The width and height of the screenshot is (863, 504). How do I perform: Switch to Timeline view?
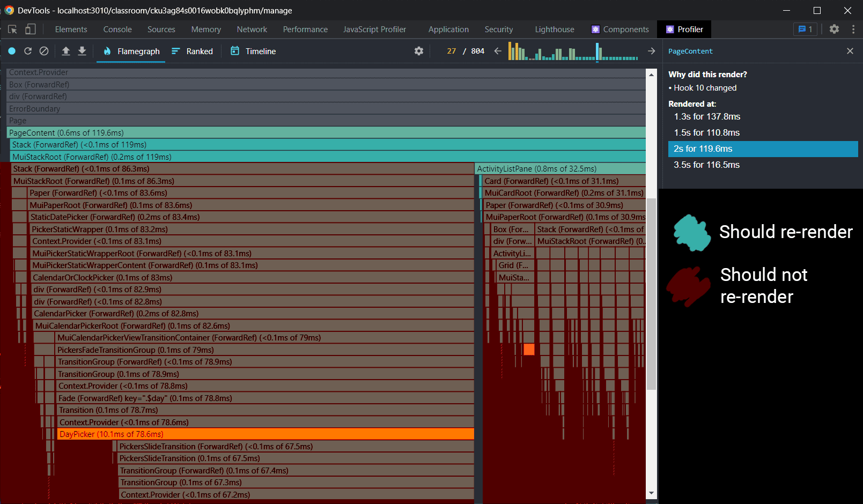253,51
